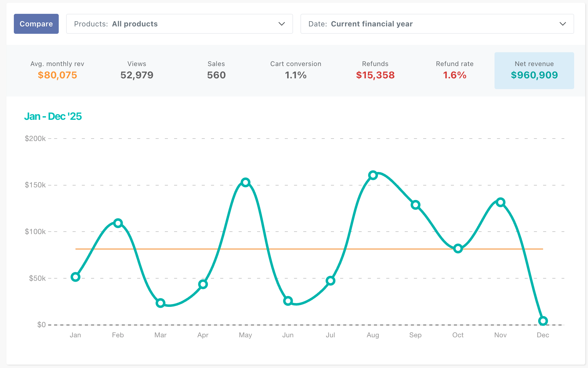Open the Products dropdown chevron
This screenshot has height=368, width=588.
point(281,24)
